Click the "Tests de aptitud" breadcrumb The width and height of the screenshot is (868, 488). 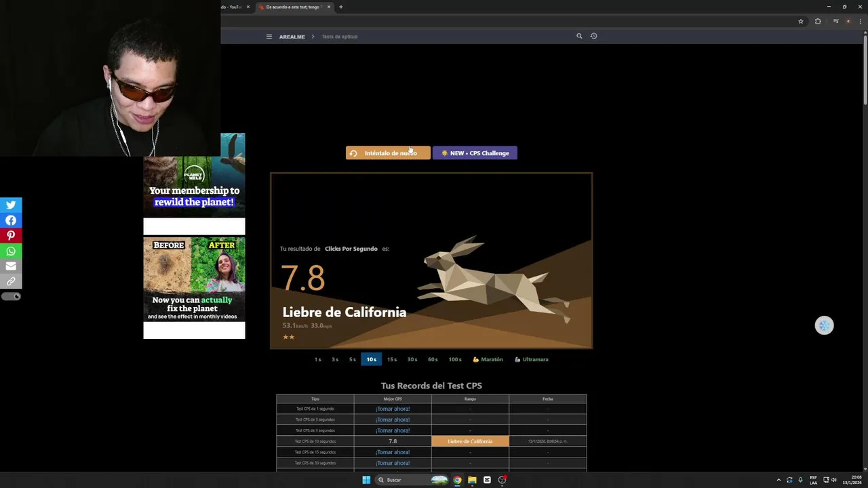coord(340,37)
